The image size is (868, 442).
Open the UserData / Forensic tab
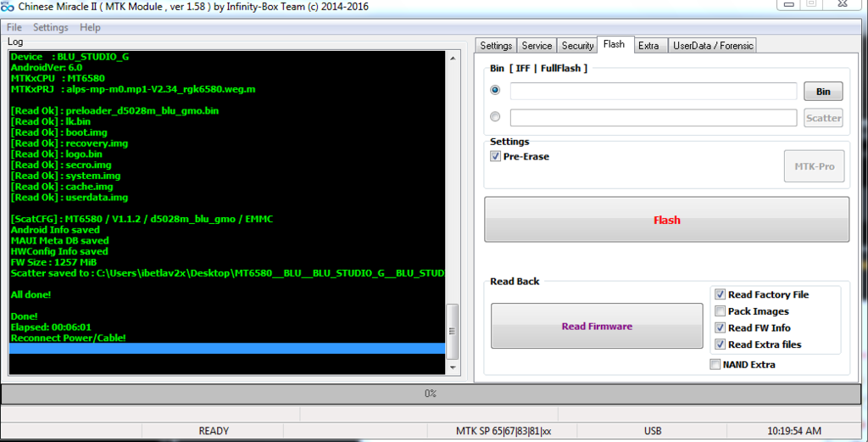pyautogui.click(x=712, y=46)
